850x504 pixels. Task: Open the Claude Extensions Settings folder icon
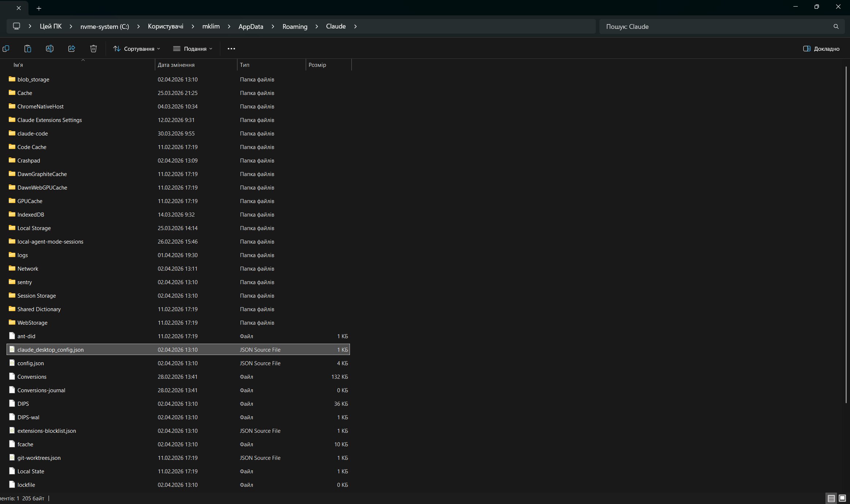11,120
